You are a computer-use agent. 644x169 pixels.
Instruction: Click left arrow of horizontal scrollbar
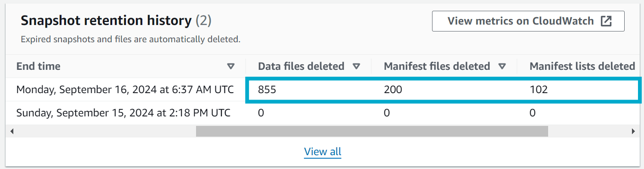(11, 131)
